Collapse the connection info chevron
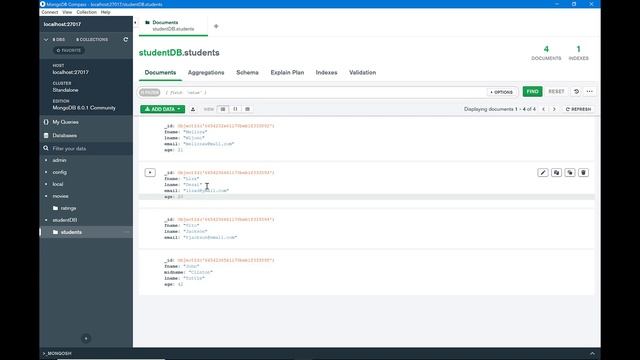The height and width of the screenshot is (360, 640). click(x=46, y=40)
